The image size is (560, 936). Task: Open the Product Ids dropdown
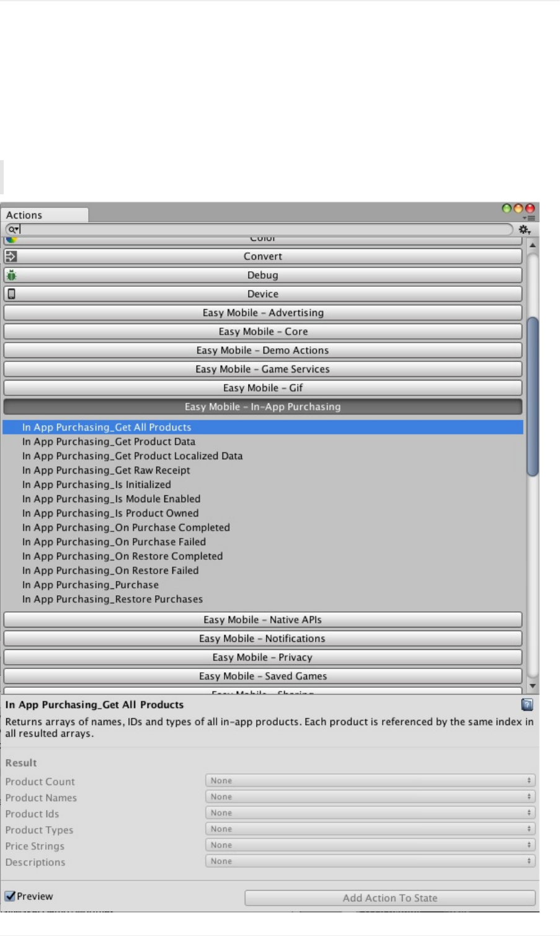370,812
